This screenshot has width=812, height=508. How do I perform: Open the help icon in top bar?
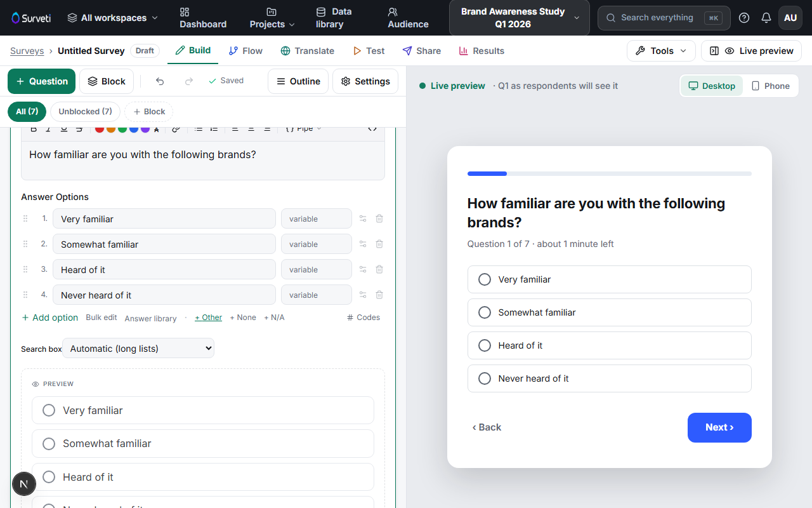[x=744, y=18]
